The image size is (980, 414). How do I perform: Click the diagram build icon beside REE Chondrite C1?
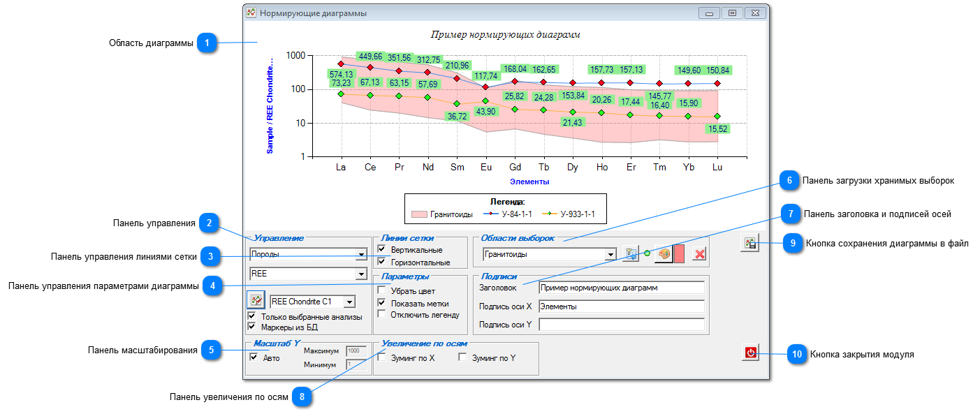point(256,301)
